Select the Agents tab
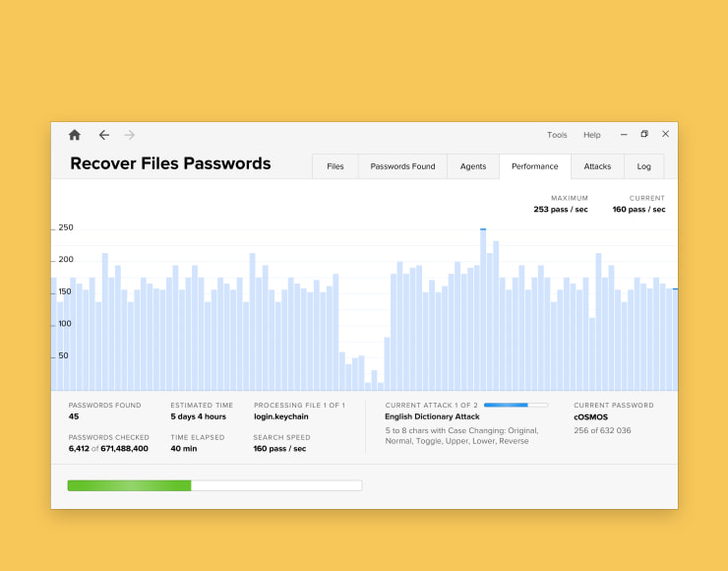 click(473, 166)
